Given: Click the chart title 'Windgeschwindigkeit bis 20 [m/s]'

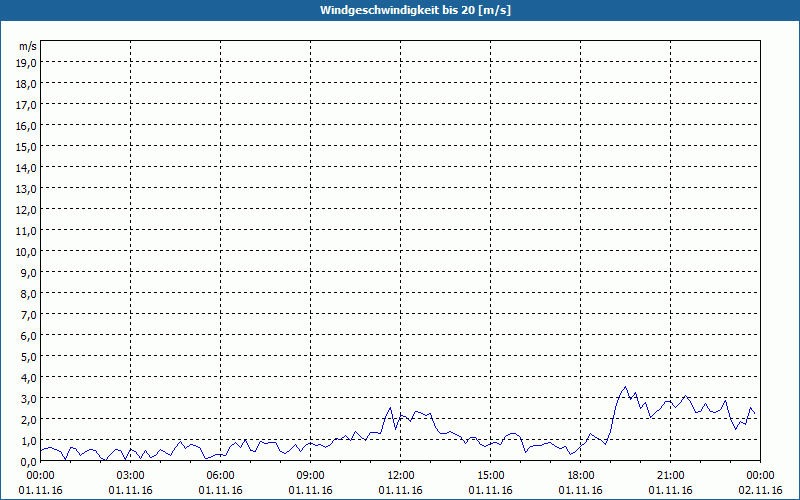Looking at the screenshot, I should click(415, 10).
